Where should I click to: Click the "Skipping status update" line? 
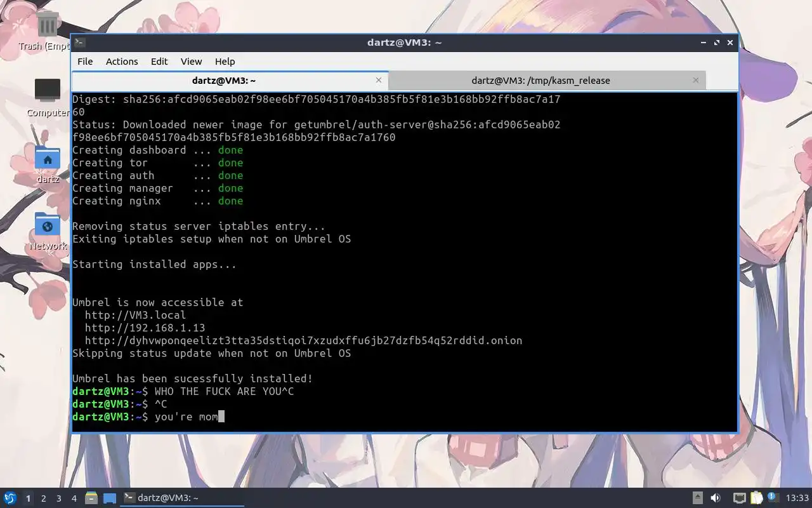pyautogui.click(x=211, y=353)
